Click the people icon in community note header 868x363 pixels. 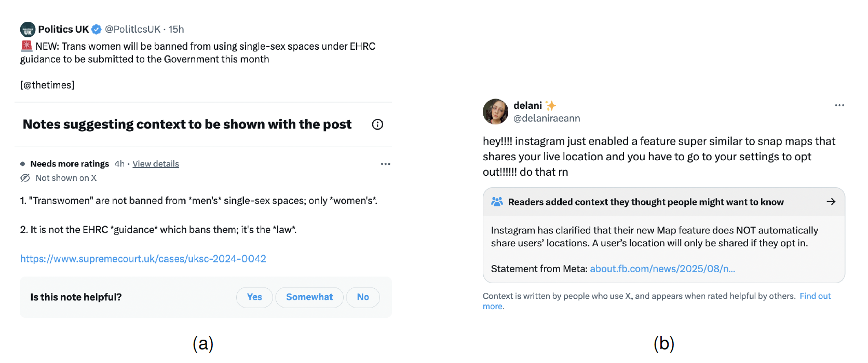click(497, 202)
